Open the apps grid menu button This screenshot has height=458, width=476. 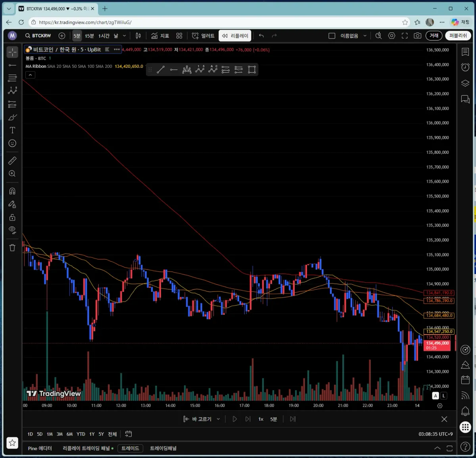click(465, 427)
